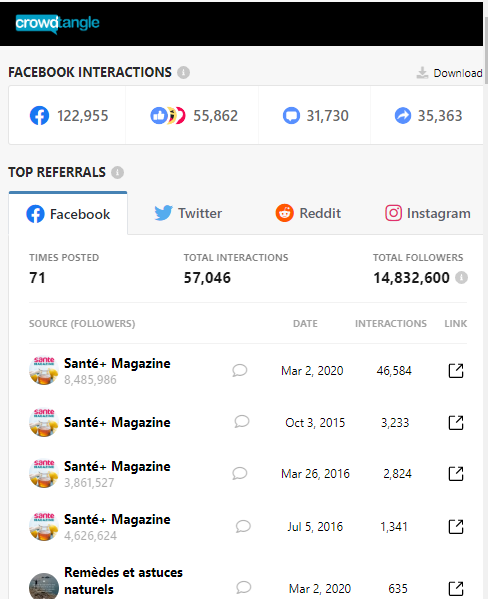Click the Top Referrals info icon
Viewport: 488px width, 599px height.
[117, 172]
